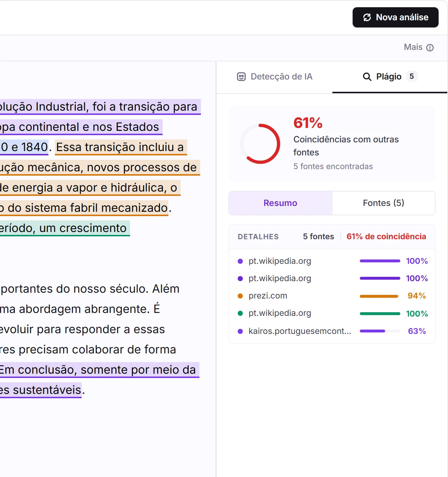The image size is (448, 477).
Task: Open the Fontes (5) tab
Action: (x=384, y=203)
